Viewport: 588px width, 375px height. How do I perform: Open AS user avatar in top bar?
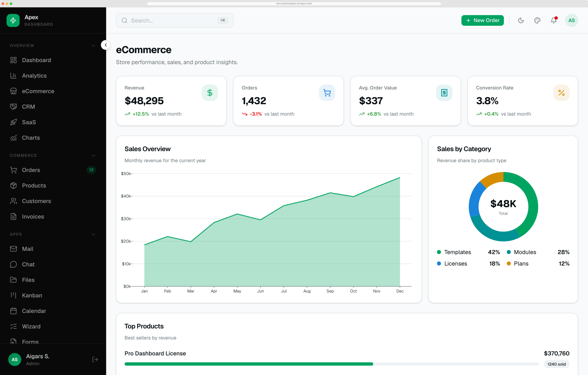(x=571, y=20)
